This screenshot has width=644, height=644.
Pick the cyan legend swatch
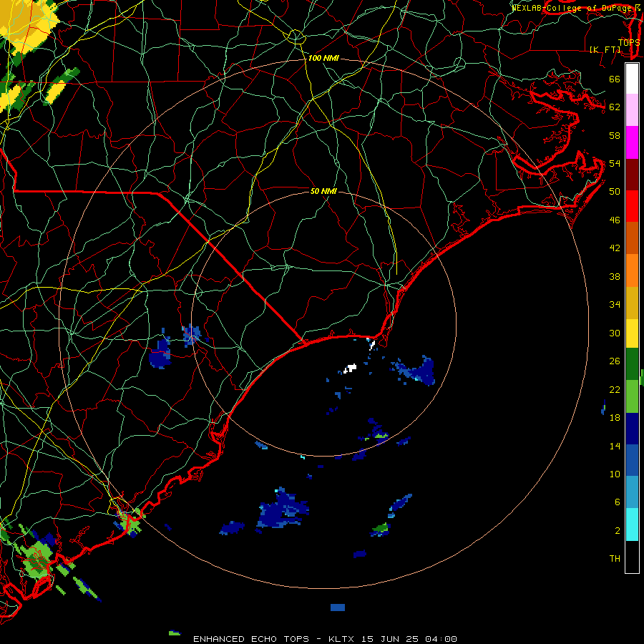(632, 525)
